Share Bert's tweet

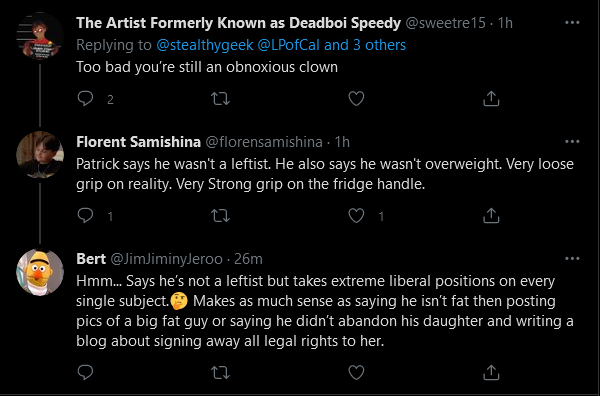click(491, 372)
